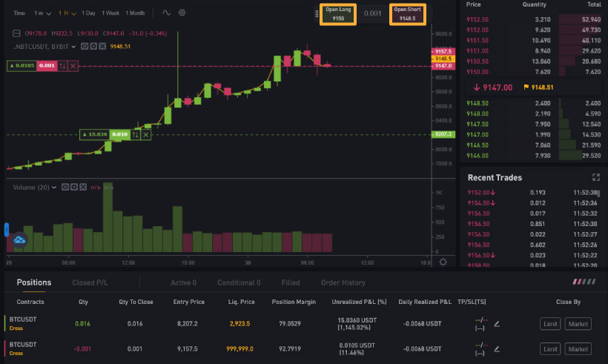
Task: Click the 999,999.0 liquidation price value
Action: coord(239,348)
